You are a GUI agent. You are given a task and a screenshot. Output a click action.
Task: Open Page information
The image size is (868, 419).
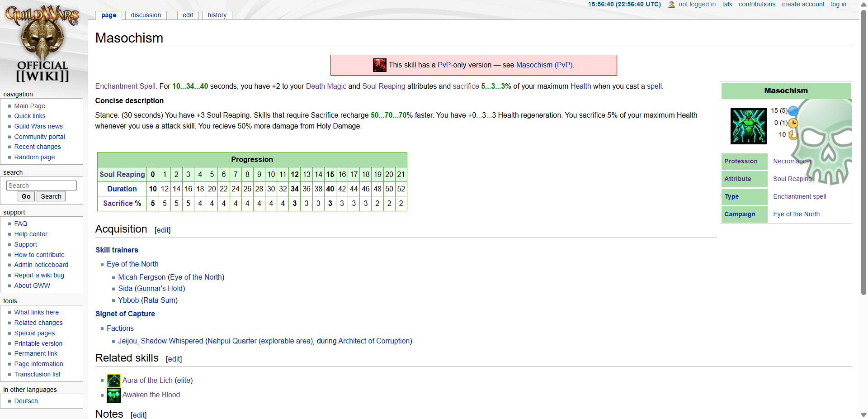(x=38, y=364)
